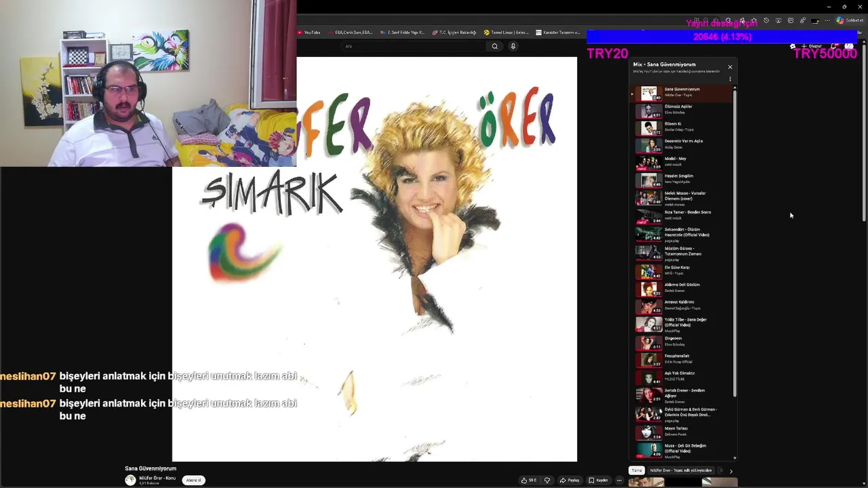Click the YouTube search input field
Viewport: 868px width, 488px height.
tap(414, 46)
